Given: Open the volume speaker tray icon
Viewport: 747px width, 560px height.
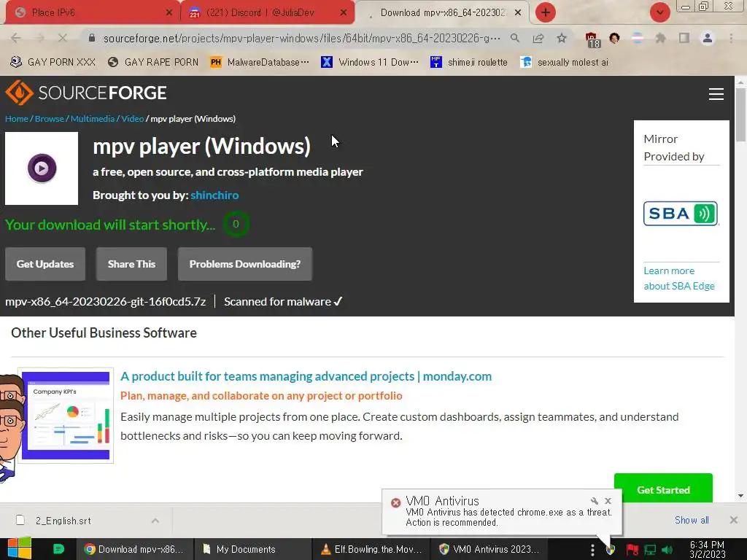Looking at the screenshot, I should pos(667,550).
